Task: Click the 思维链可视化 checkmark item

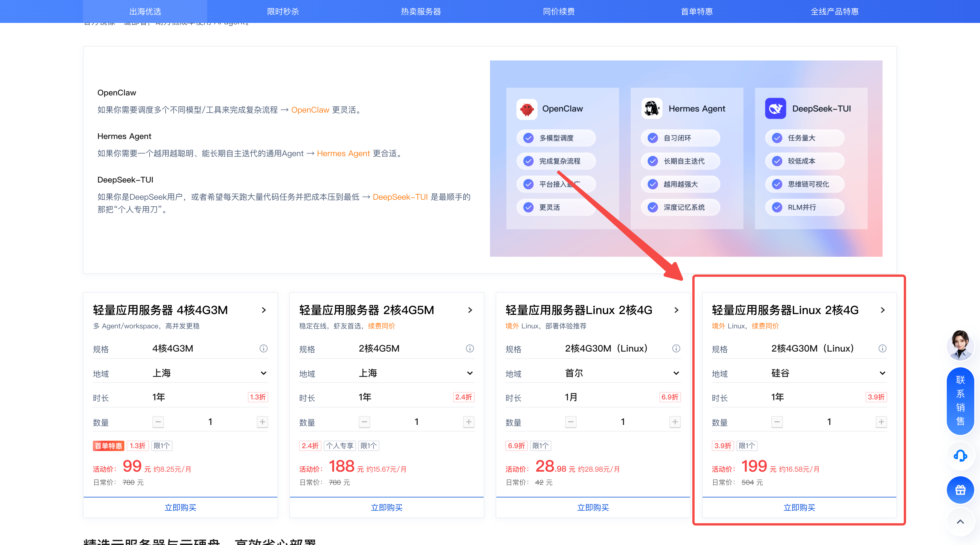Action: [x=805, y=184]
